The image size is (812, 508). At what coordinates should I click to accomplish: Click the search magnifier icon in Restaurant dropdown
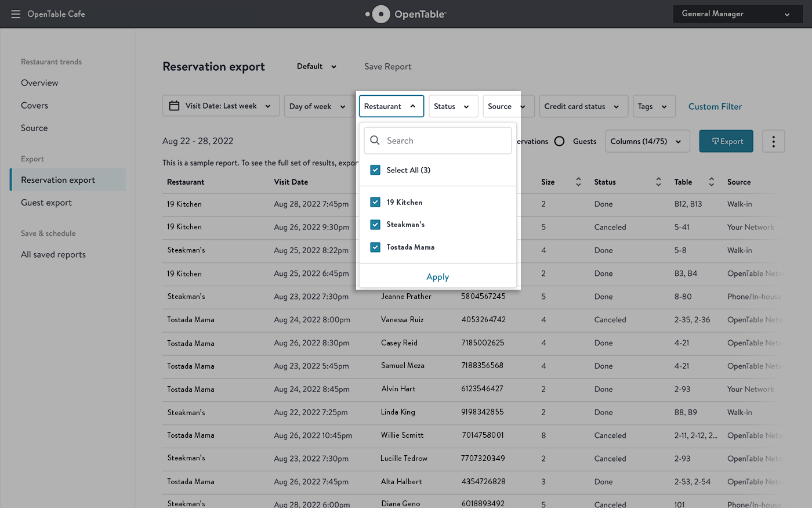(x=375, y=140)
